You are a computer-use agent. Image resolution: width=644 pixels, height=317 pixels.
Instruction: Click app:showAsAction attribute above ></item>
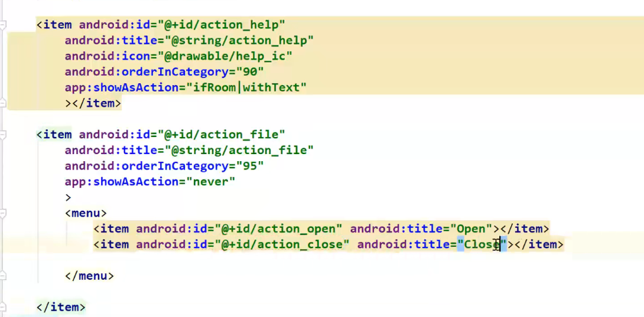pos(122,87)
